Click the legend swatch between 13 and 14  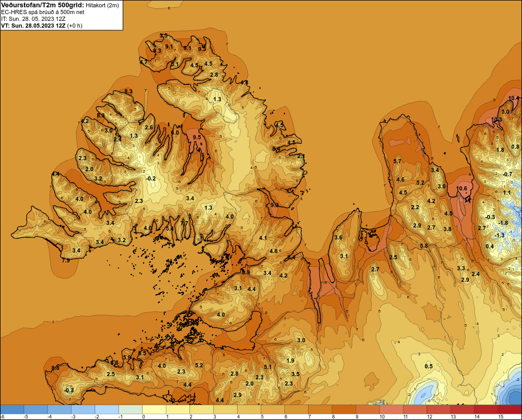pyautogui.click(x=462, y=410)
